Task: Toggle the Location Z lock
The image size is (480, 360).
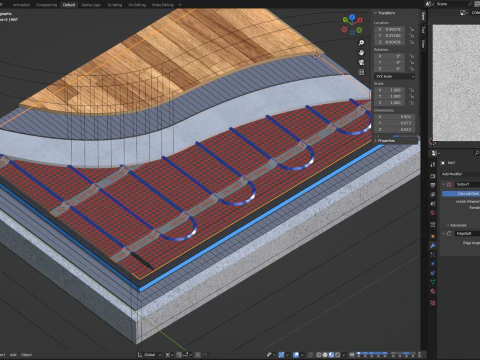Action: (x=411, y=42)
